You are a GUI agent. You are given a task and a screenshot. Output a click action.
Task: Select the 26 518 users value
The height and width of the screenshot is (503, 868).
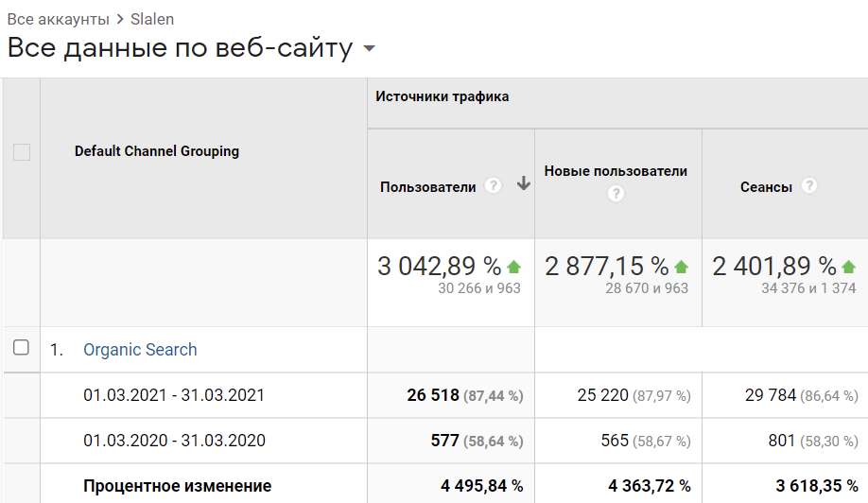[x=433, y=395]
